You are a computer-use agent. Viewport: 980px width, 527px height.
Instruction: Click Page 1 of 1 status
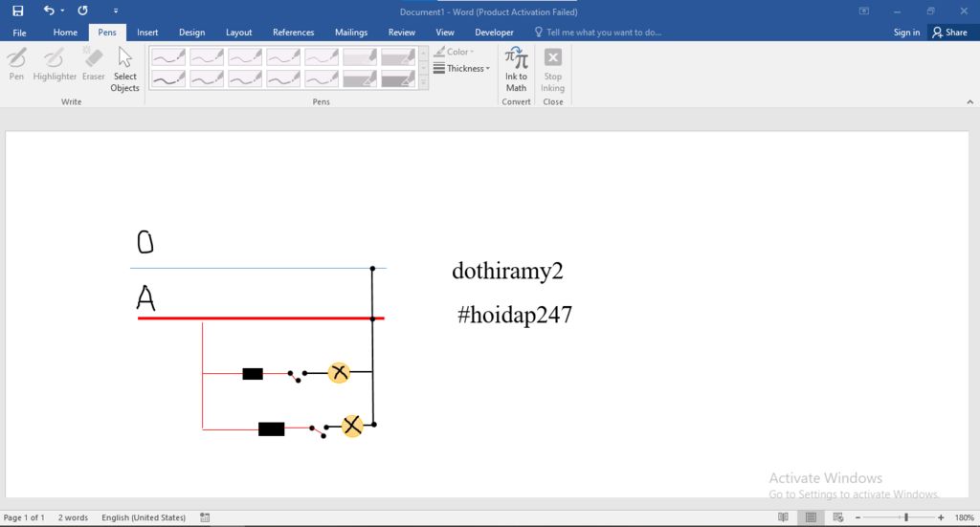tap(24, 517)
